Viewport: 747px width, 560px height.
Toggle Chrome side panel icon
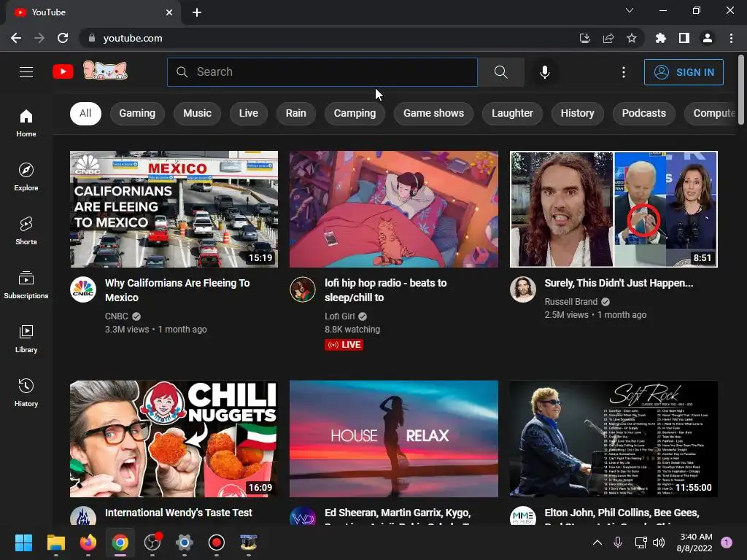(684, 38)
